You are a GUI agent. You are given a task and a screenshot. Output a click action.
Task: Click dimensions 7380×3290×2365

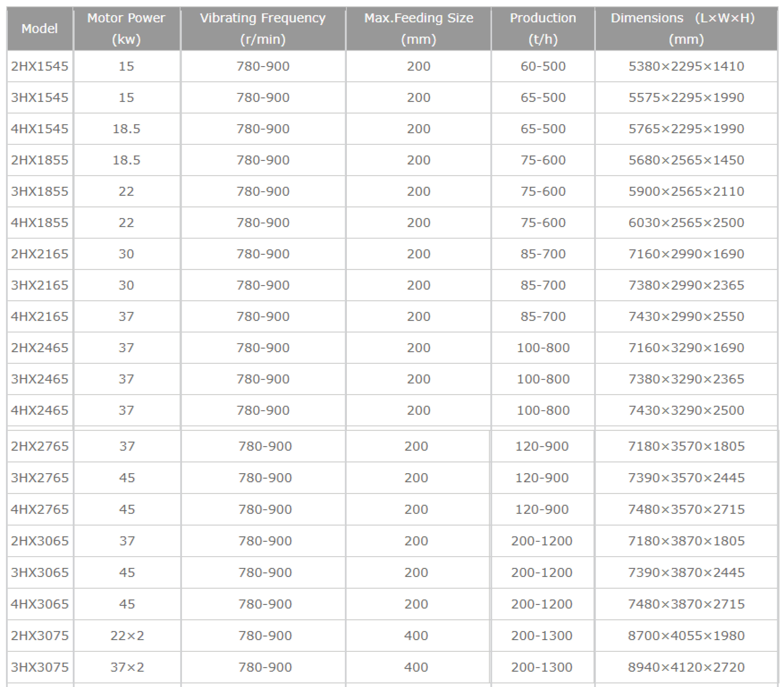pyautogui.click(x=686, y=379)
